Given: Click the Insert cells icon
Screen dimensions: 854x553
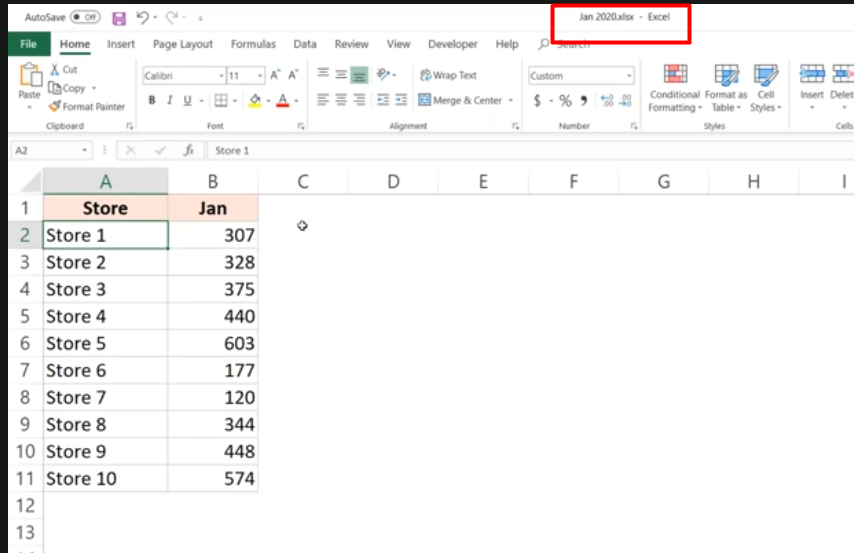Looking at the screenshot, I should [812, 75].
